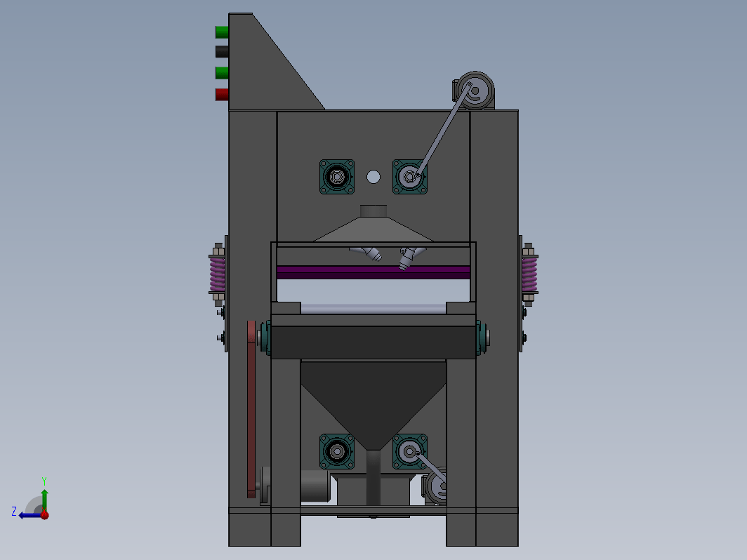Screen dimensions: 747x560
Task: Select the black pushbutton on the control panel
Action: pyautogui.click(x=222, y=51)
